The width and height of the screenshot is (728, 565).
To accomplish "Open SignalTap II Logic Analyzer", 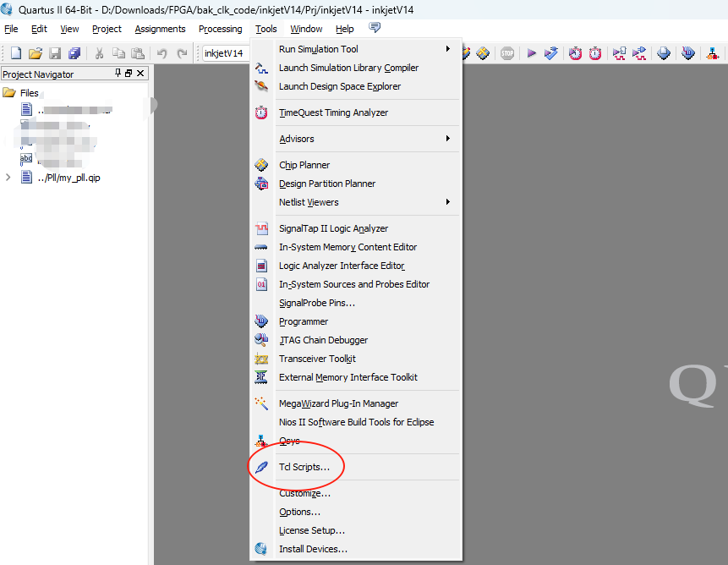I will [356, 228].
